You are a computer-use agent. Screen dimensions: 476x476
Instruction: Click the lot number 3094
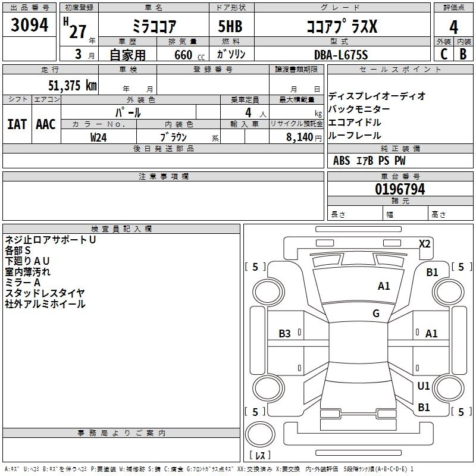tap(30, 26)
